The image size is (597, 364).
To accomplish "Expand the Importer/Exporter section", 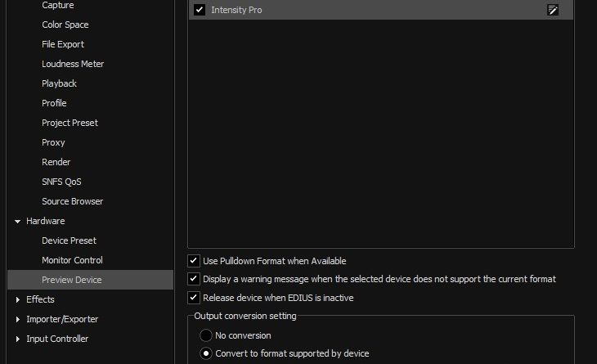I will (x=17, y=320).
